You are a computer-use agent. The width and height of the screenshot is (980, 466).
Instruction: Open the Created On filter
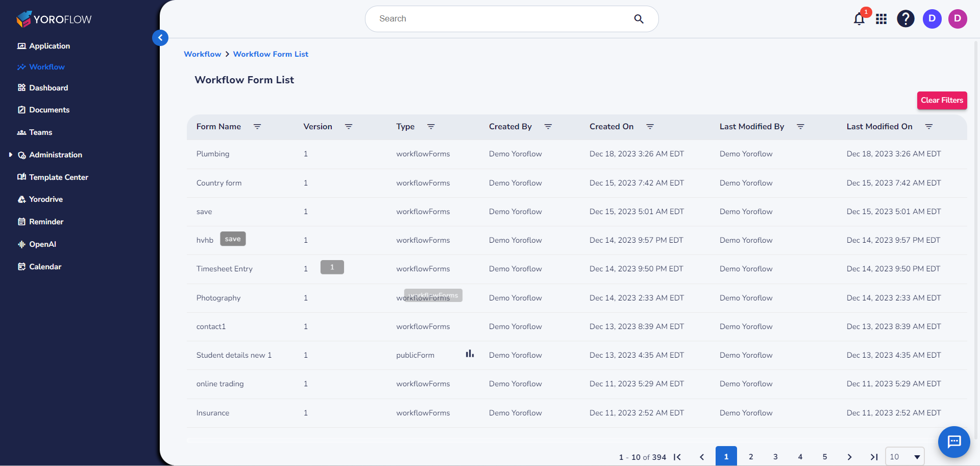(x=650, y=127)
